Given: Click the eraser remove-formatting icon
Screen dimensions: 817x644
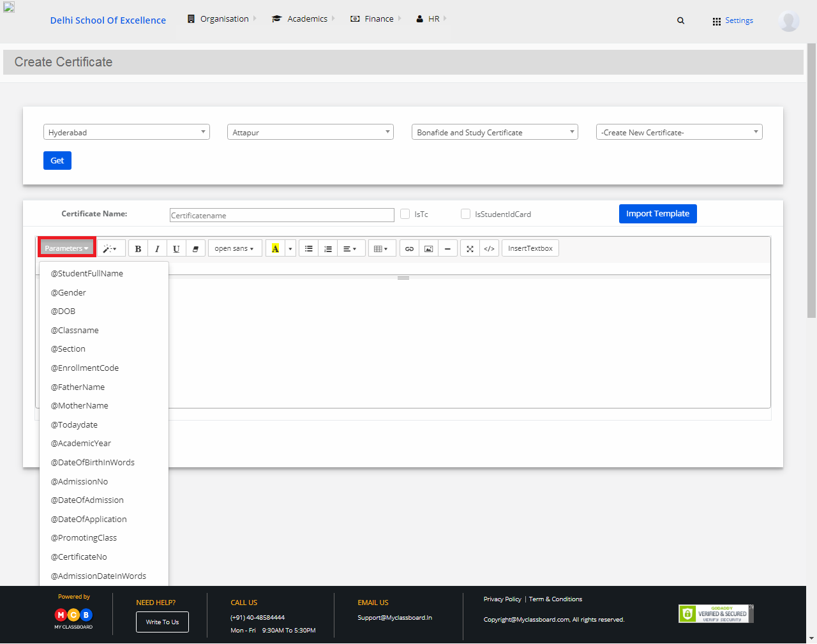Looking at the screenshot, I should pyautogui.click(x=195, y=248).
